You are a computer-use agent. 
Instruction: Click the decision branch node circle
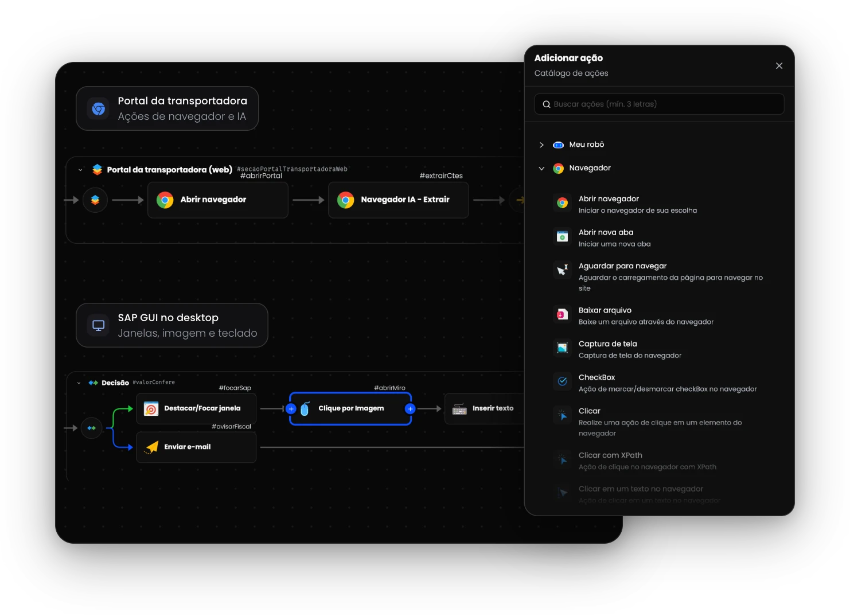(91, 428)
